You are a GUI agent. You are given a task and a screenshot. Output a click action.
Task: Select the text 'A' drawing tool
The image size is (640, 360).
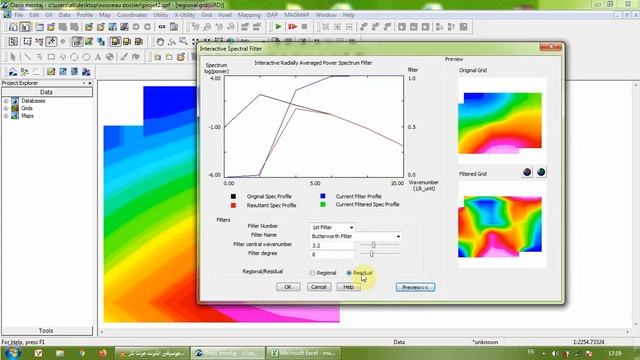coord(98,57)
